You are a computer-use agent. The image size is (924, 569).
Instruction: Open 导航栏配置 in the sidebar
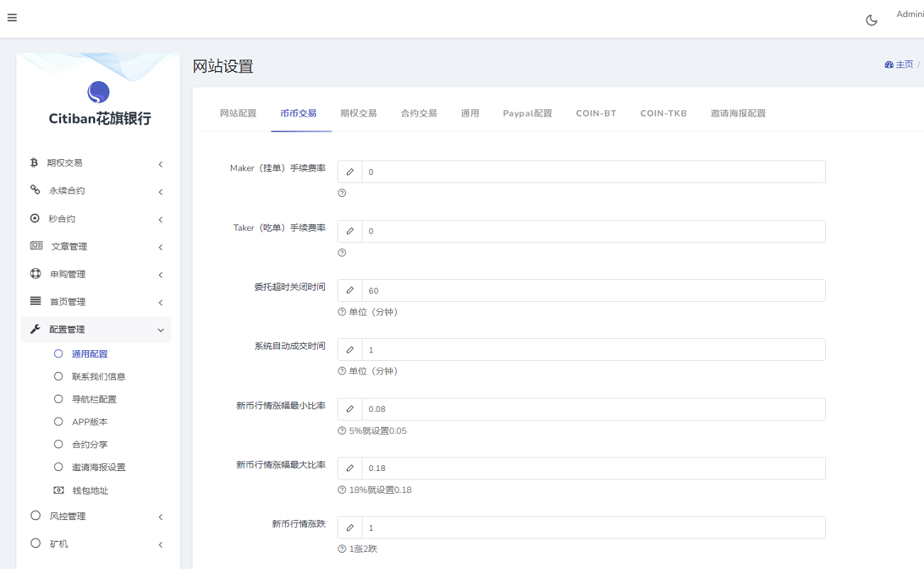[94, 399]
